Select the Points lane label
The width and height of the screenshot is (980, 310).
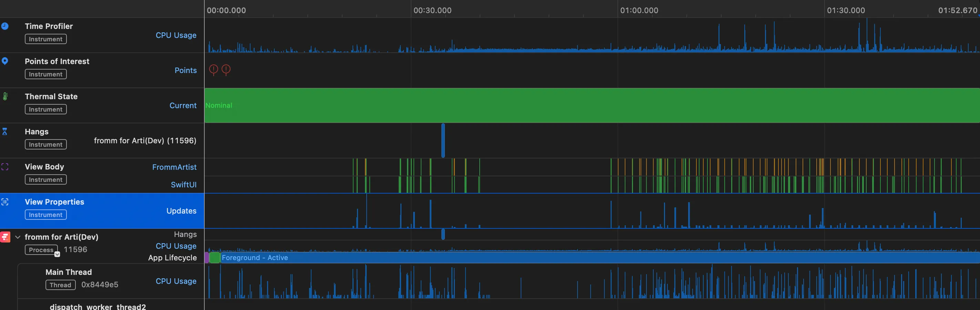click(186, 70)
